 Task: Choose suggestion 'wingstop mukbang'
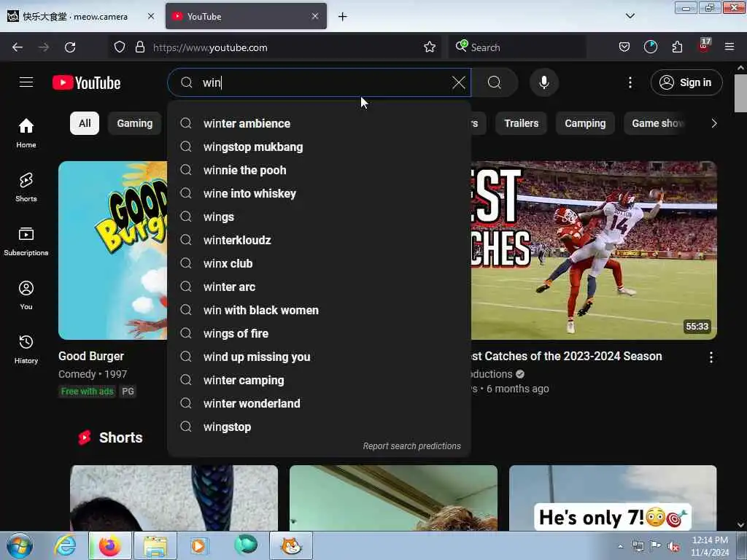(320, 147)
